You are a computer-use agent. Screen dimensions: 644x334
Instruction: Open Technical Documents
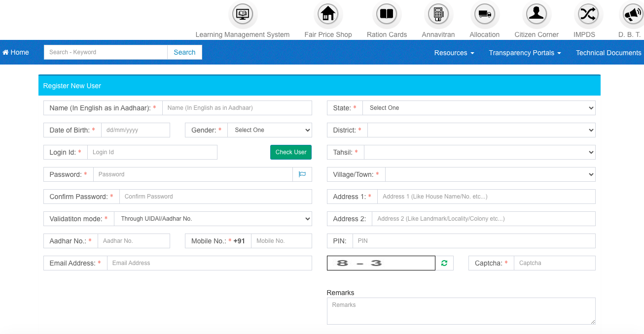[x=608, y=52]
